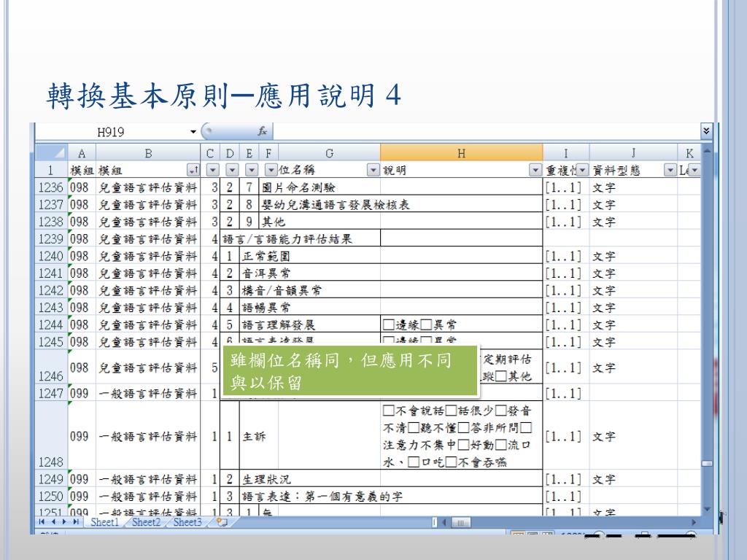Screen dimensions: 747x560
Task: Expand the formula bar with the double-chevron button
Action: coord(706,131)
